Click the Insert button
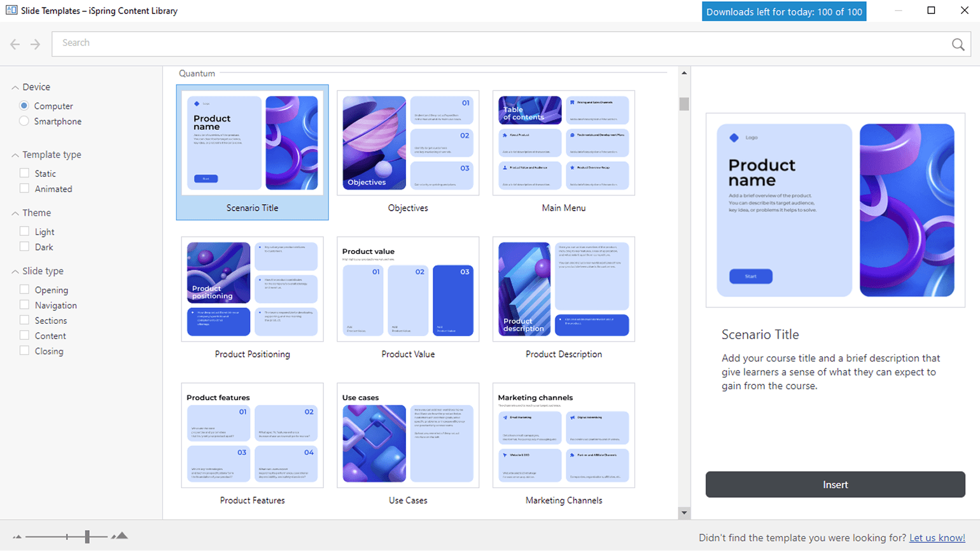980x551 pixels. 834,484
